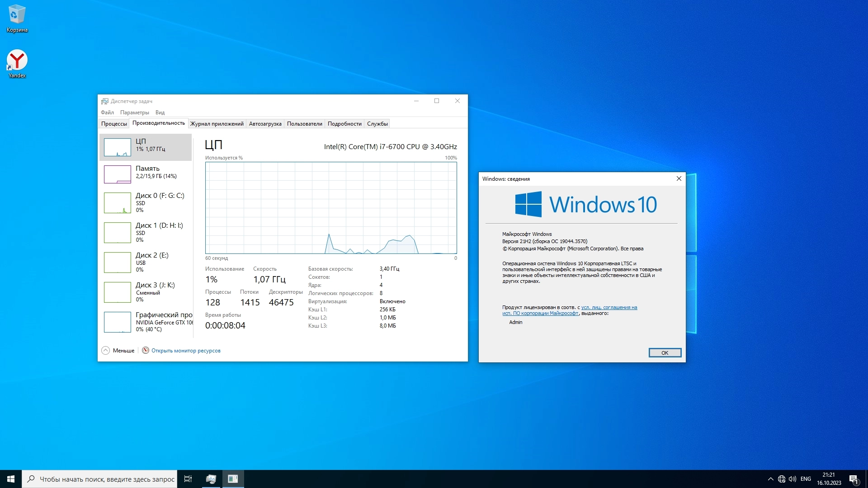
Task: Switch to the Процессы tab
Action: (114, 124)
